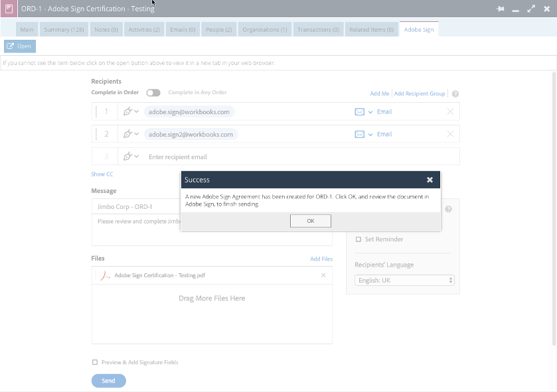Image resolution: width=557 pixels, height=392 pixels.
Task: Open the Related Items (0) tab
Action: 372,29
